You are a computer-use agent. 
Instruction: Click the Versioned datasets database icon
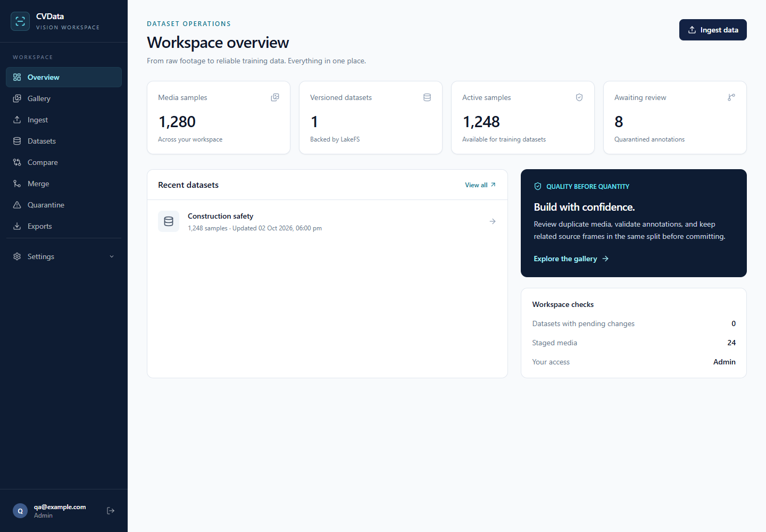tap(427, 97)
